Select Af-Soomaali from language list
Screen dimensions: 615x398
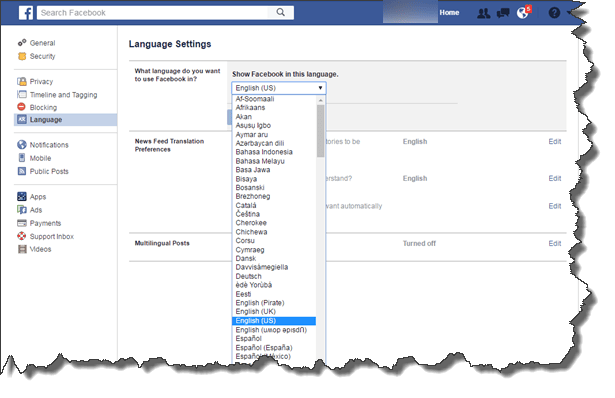(274, 99)
